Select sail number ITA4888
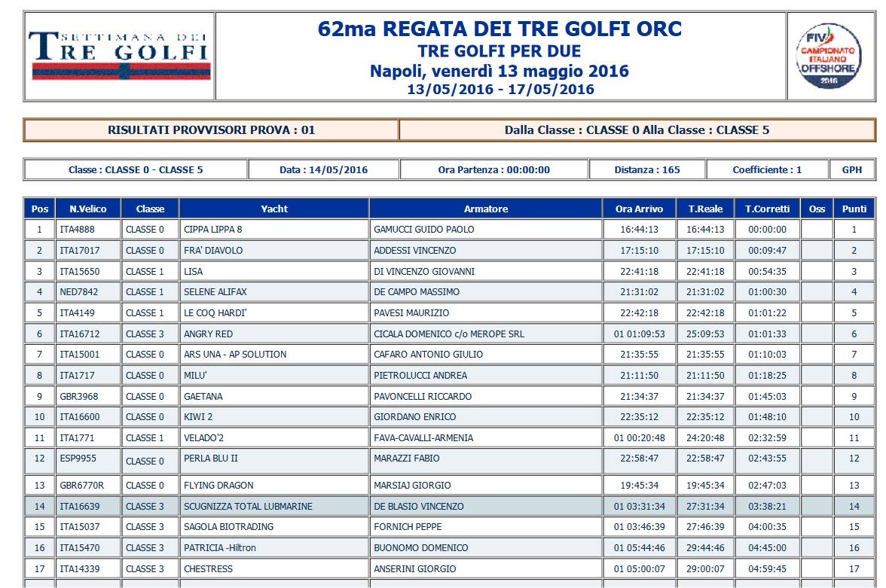The width and height of the screenshot is (886, 588). 78,230
